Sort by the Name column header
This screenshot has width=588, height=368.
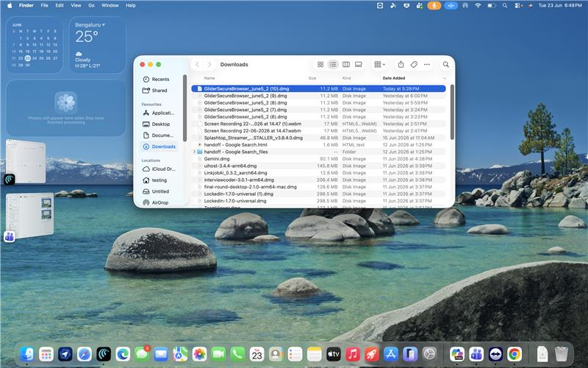(x=209, y=78)
